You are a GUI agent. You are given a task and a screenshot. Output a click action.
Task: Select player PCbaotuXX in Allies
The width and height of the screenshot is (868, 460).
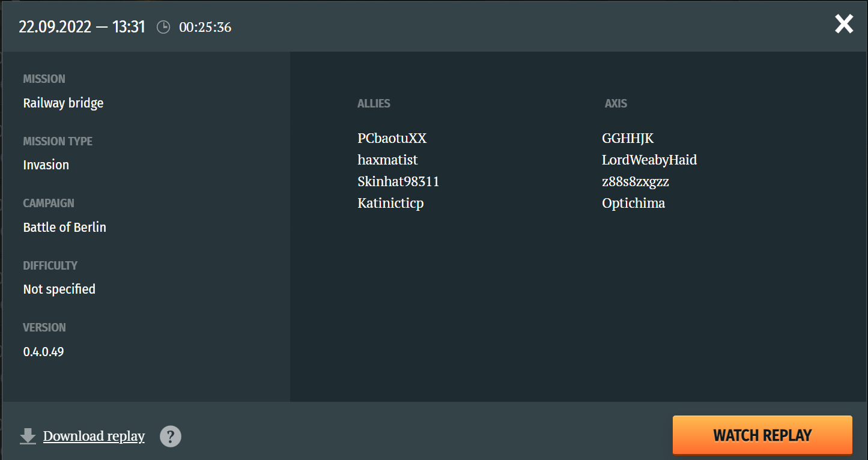[392, 138]
